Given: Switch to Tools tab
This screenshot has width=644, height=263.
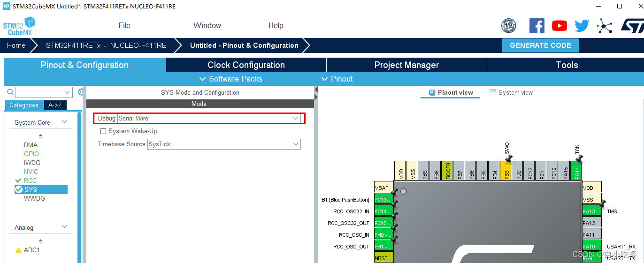Looking at the screenshot, I should (567, 65).
